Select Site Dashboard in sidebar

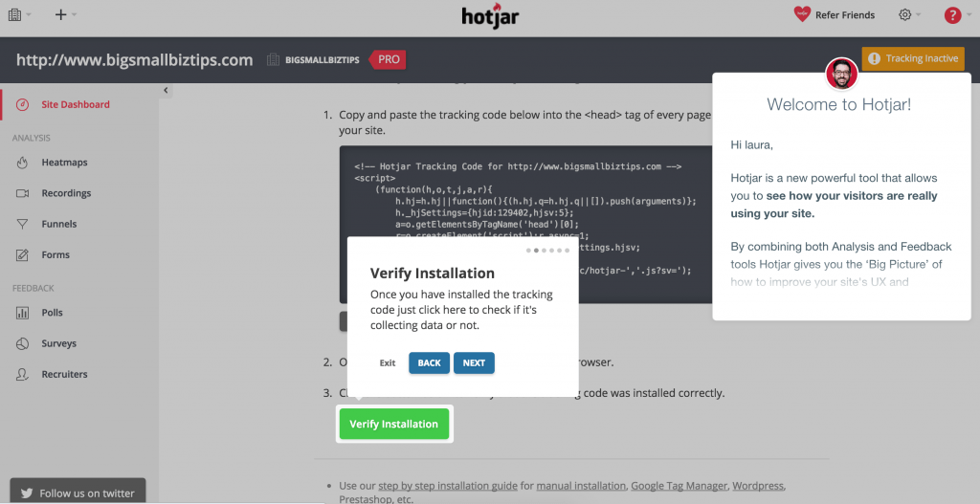click(75, 104)
